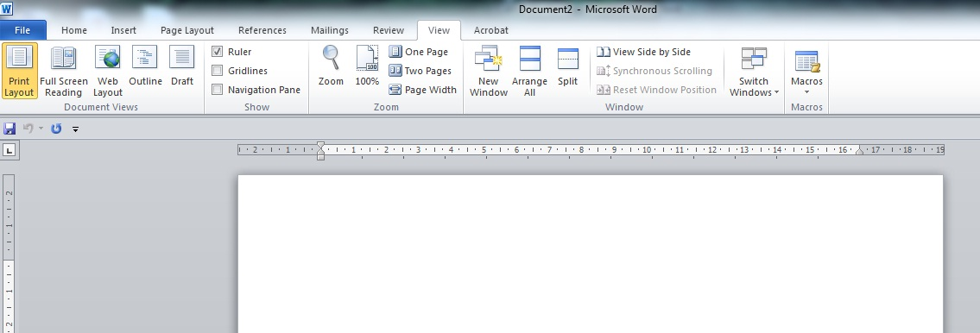Switch to Outline view
The width and height of the screenshot is (980, 333).
[145, 66]
